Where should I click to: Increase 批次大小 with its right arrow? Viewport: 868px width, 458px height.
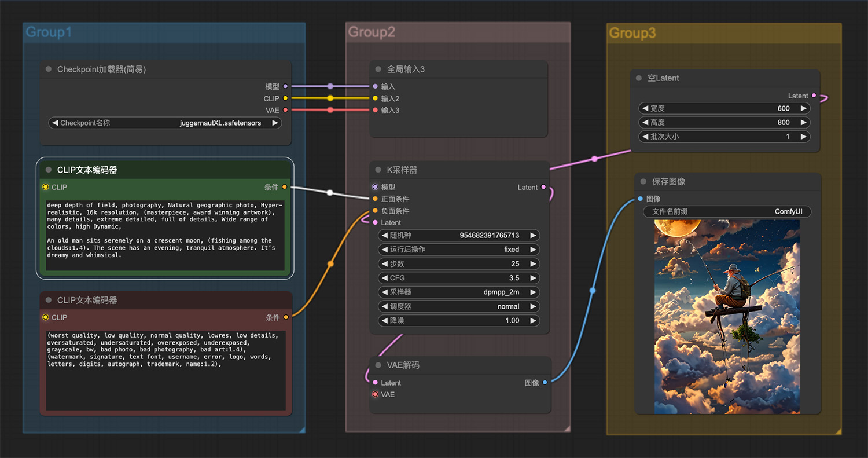click(x=803, y=137)
